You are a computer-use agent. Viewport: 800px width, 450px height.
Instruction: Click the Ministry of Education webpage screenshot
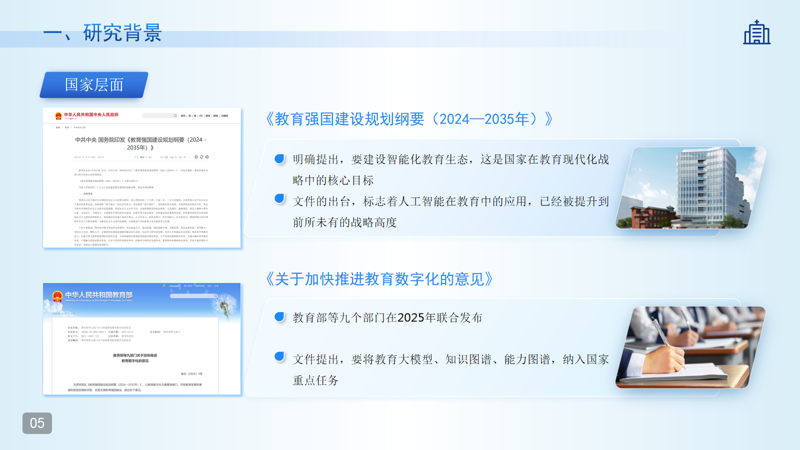142,340
